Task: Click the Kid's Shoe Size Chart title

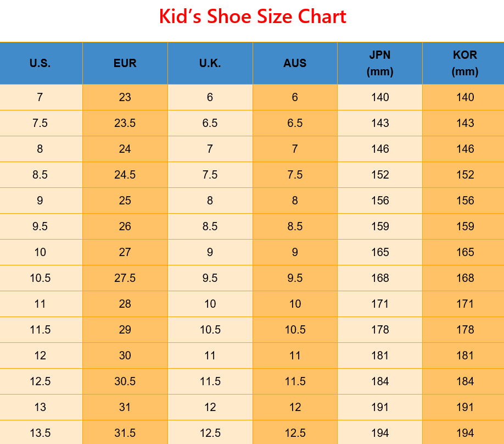Action: (253, 17)
